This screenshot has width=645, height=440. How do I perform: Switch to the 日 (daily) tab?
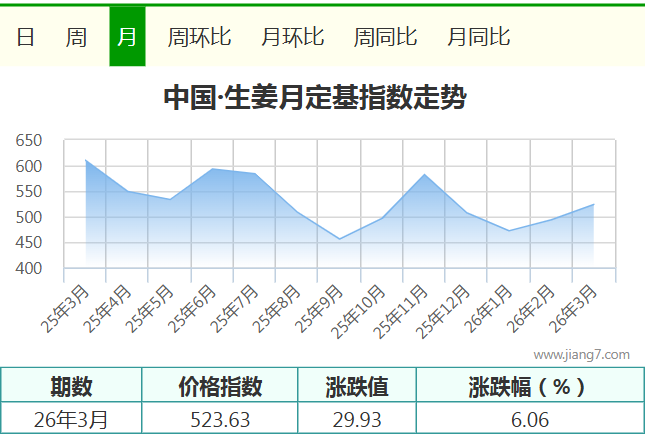[x=26, y=37]
